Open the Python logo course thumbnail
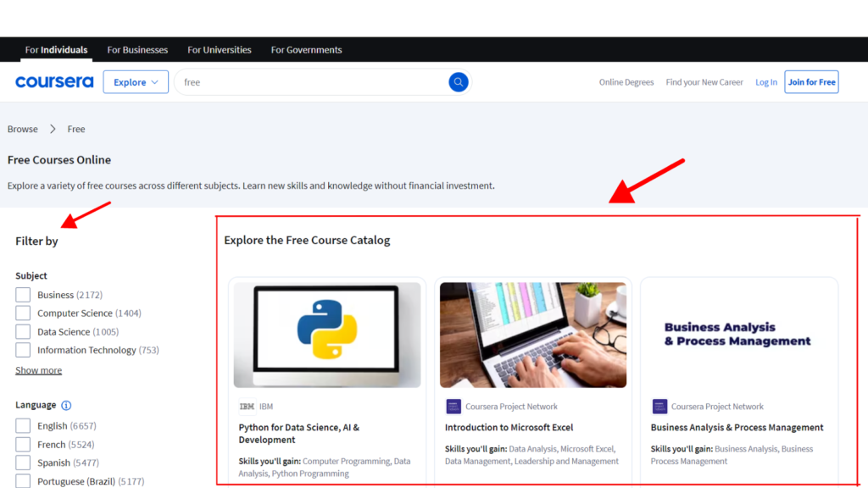 327,335
